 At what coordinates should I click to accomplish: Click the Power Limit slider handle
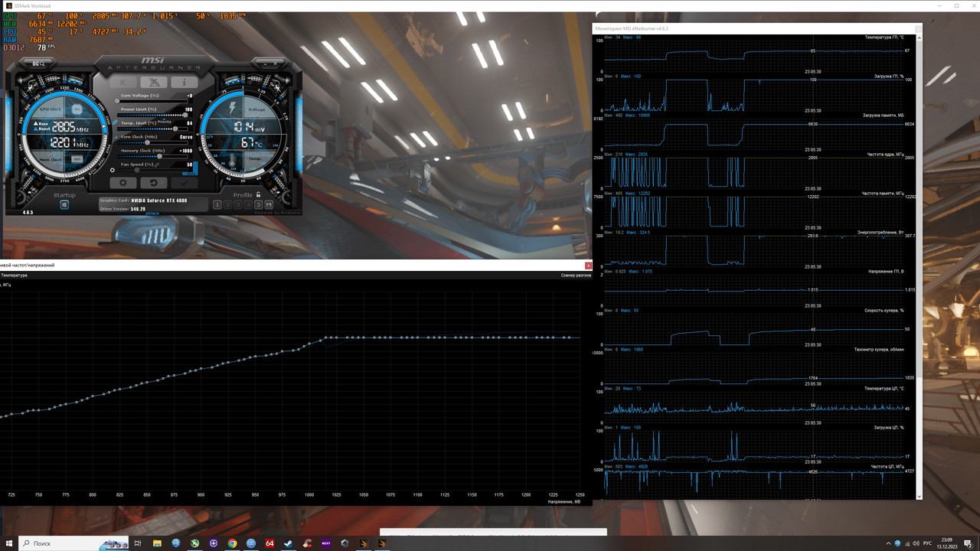pos(185,115)
